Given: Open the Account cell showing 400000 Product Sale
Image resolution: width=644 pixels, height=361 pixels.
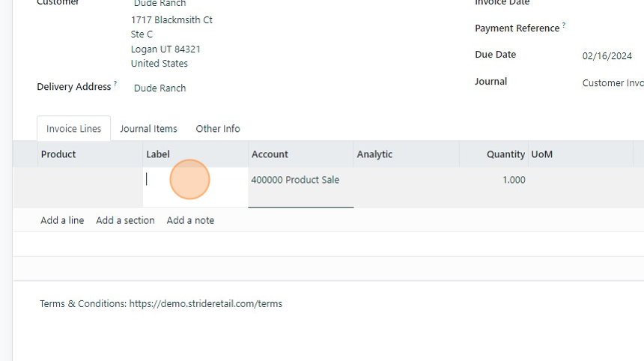Looking at the screenshot, I should click(x=300, y=180).
